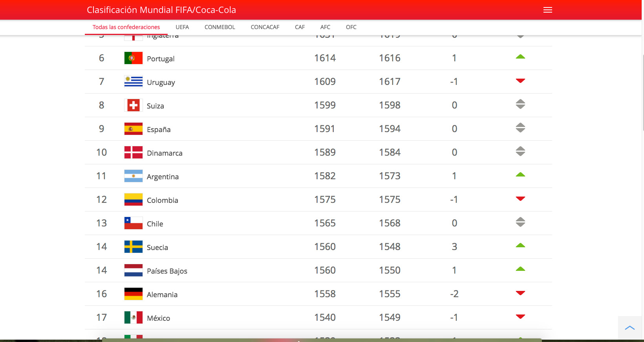644x342 pixels.
Task: Click grey unchanged indicator in Dinamarca row
Action: pyautogui.click(x=520, y=151)
